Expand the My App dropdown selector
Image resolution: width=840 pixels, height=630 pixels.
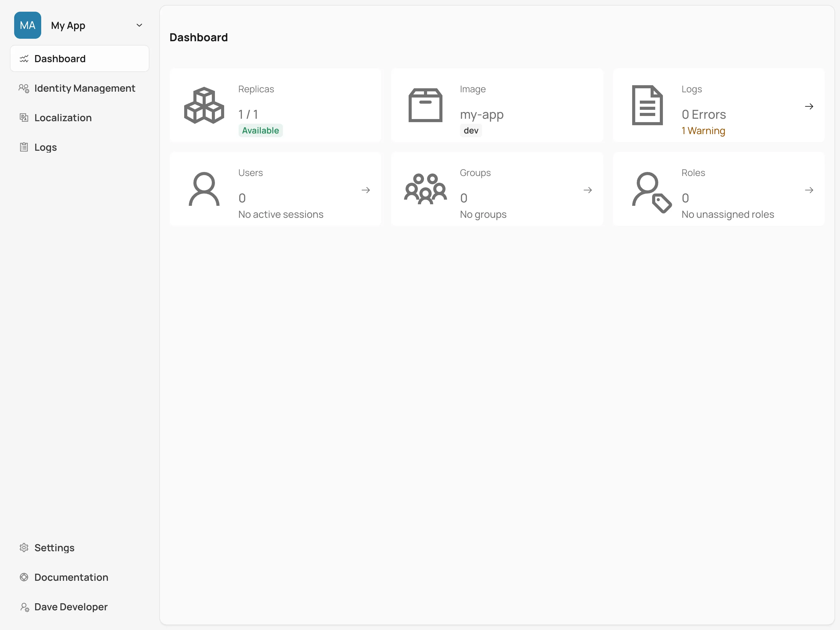pos(139,25)
